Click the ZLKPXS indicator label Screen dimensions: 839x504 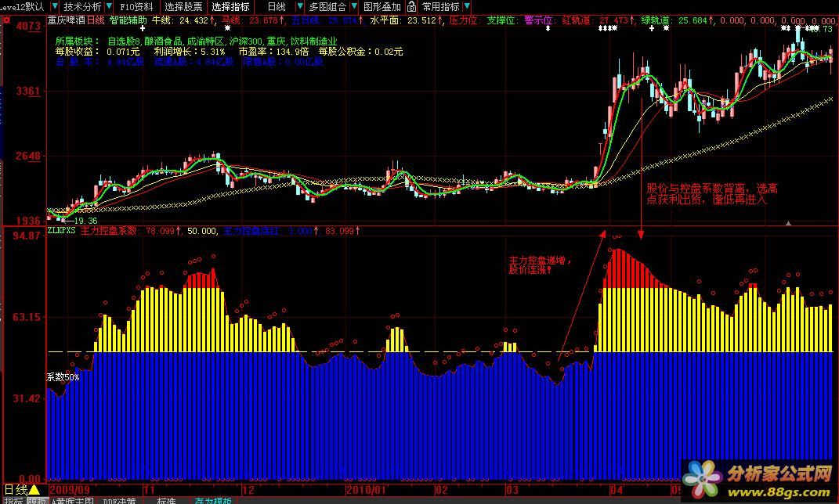coord(62,230)
